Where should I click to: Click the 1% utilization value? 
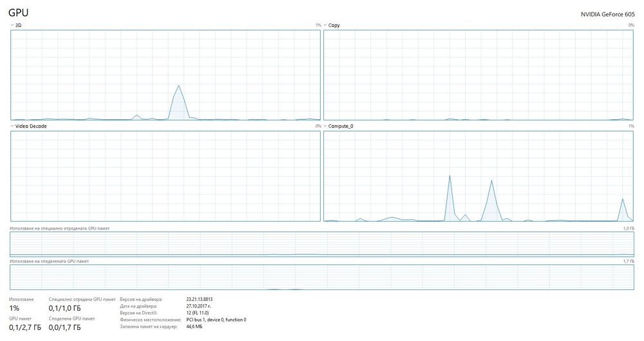point(14,308)
